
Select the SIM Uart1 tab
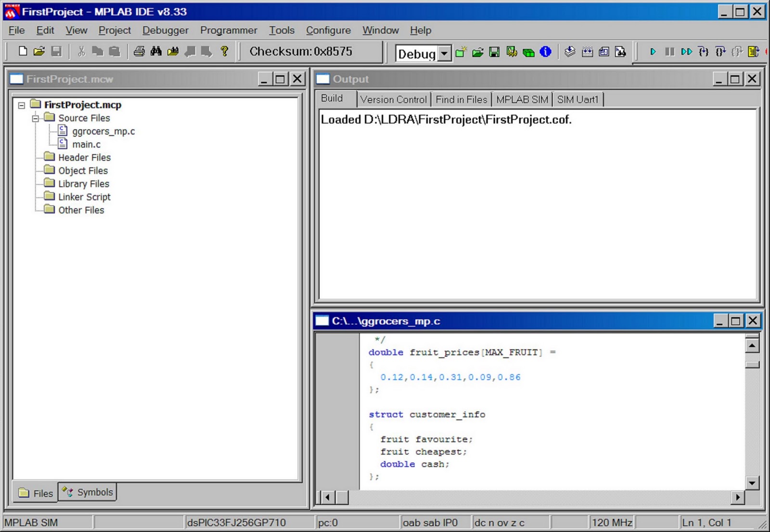point(578,99)
